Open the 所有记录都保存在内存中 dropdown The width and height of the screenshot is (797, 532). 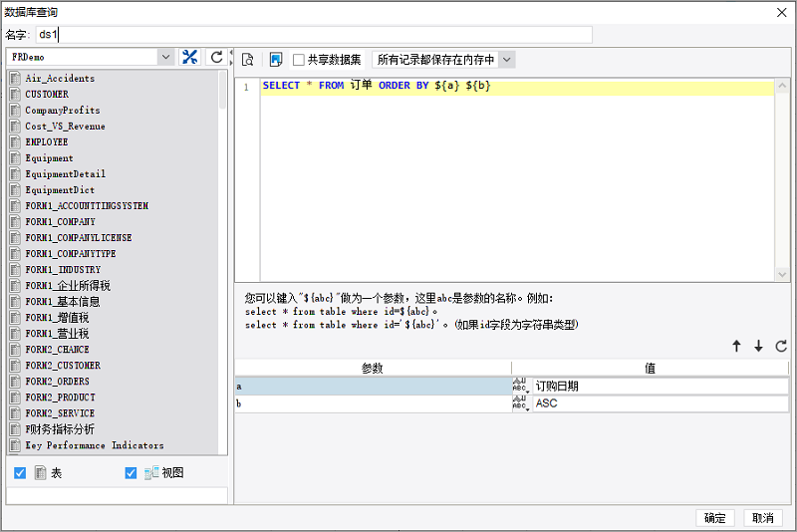[x=507, y=60]
